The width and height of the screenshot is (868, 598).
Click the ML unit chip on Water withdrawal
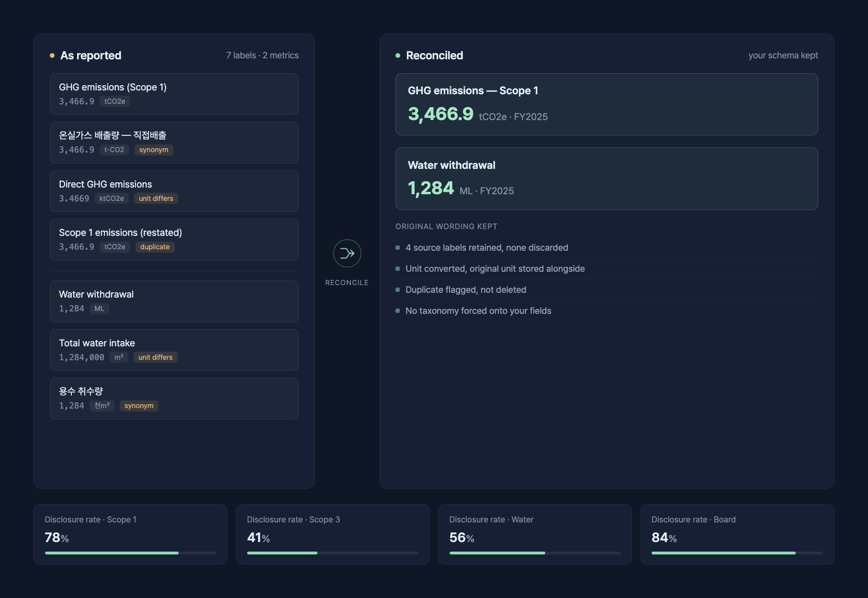99,309
